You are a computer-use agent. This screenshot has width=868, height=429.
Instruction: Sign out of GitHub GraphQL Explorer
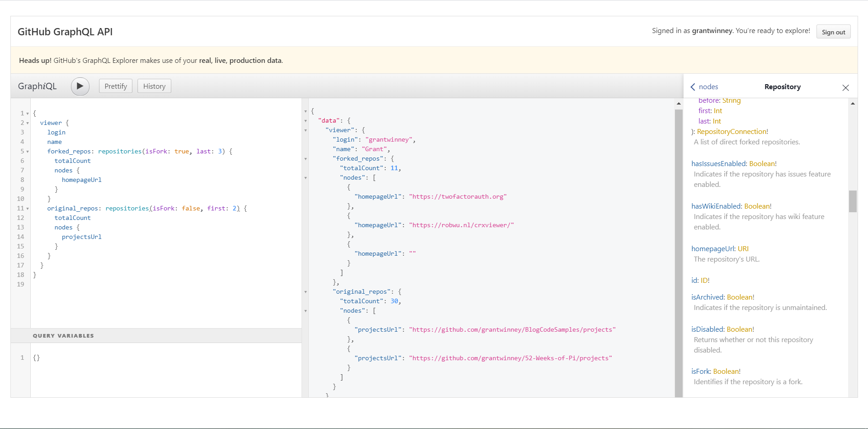click(x=833, y=32)
